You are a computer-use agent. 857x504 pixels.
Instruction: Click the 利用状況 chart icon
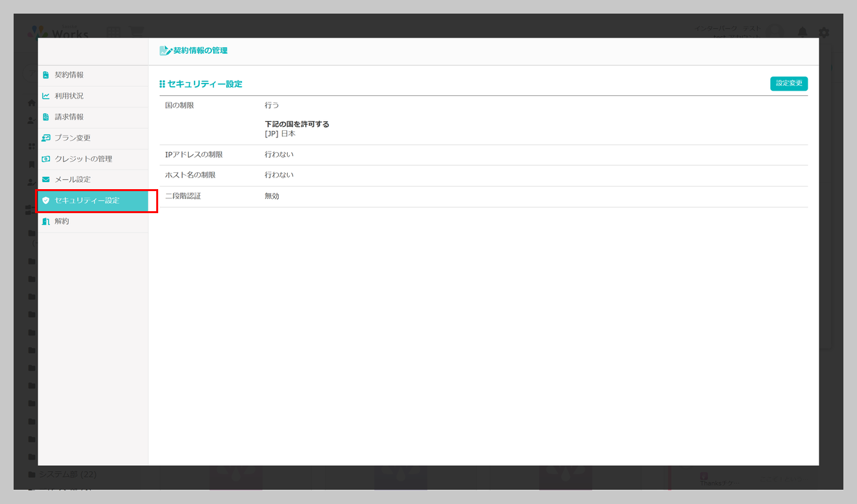(46, 96)
